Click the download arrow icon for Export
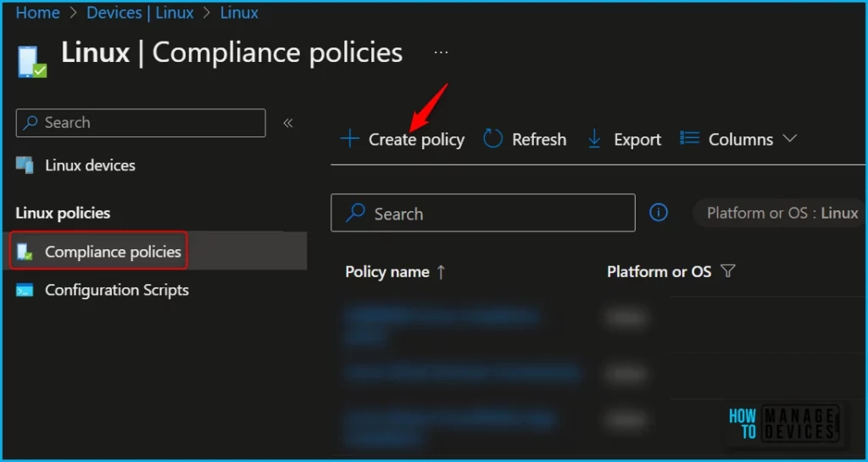This screenshot has width=868, height=462. tap(594, 139)
